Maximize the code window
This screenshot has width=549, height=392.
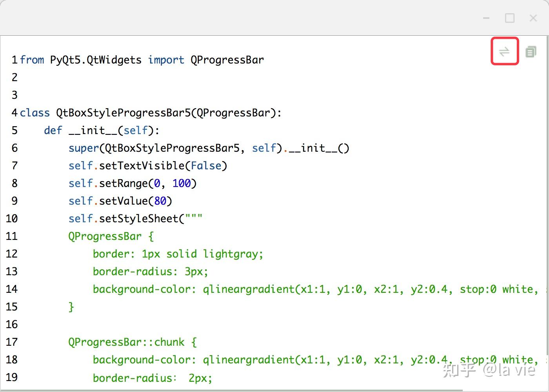click(x=509, y=18)
